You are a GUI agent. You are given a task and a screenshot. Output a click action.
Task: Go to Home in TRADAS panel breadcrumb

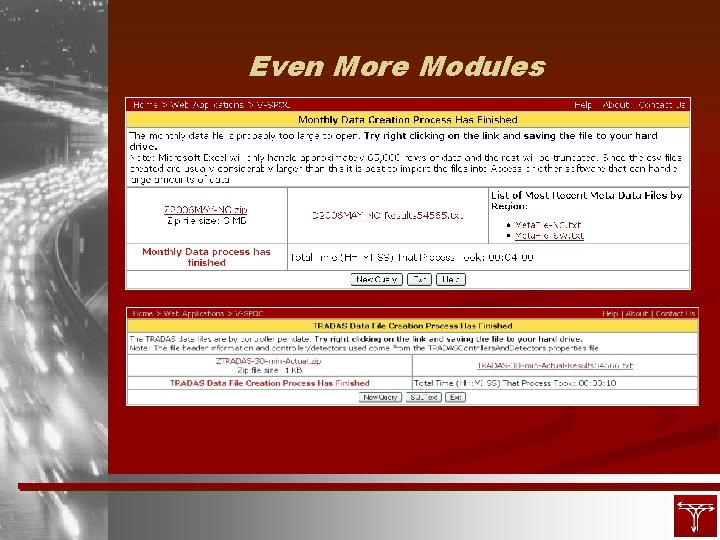(x=142, y=314)
